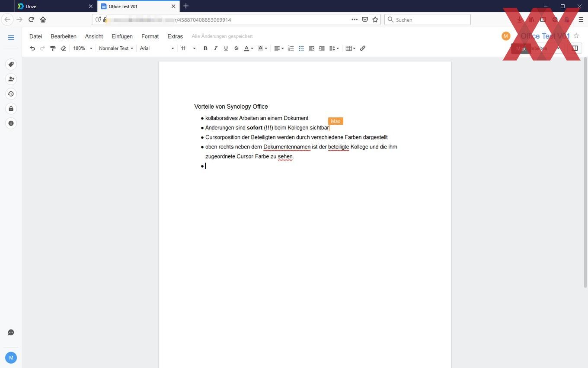Open the version history icon
This screenshot has height=368, width=588.
tap(11, 94)
